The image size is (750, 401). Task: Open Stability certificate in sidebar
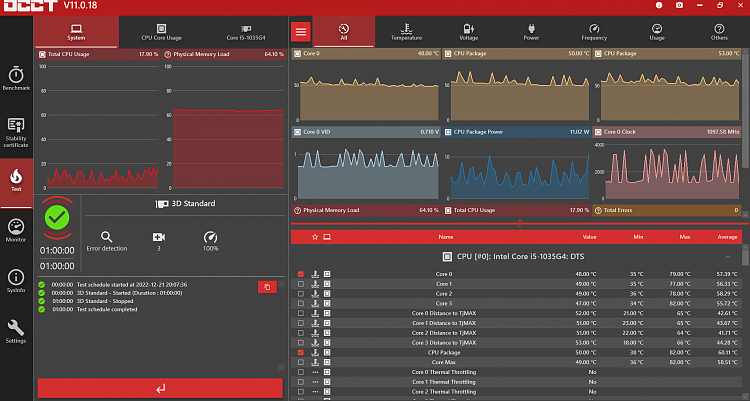click(x=16, y=133)
